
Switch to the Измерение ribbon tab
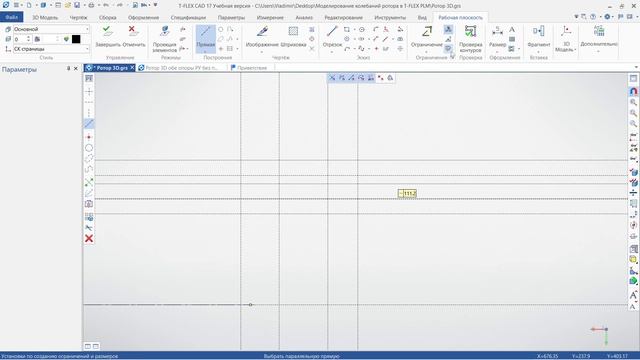[x=270, y=18]
